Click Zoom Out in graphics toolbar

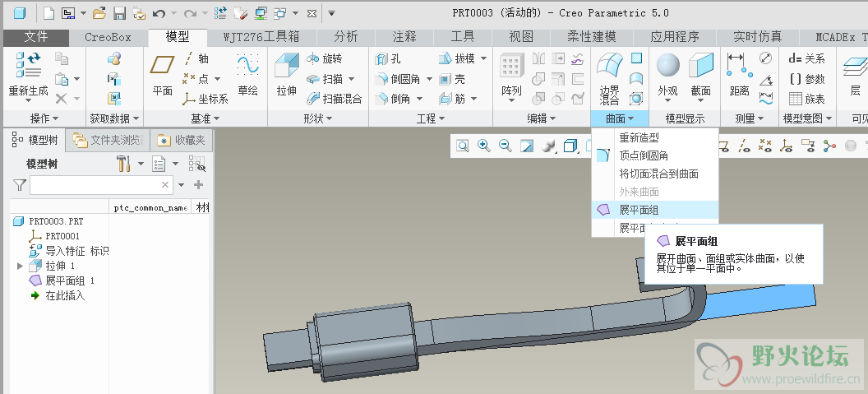click(x=505, y=146)
